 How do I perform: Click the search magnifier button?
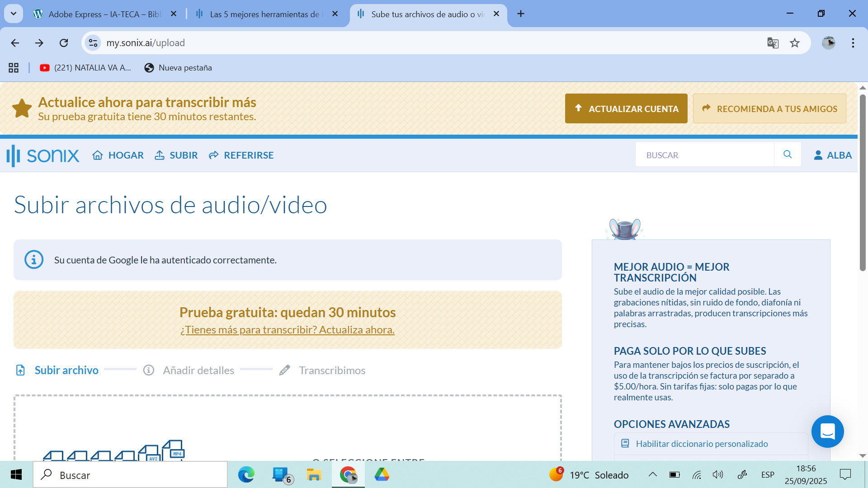(788, 155)
